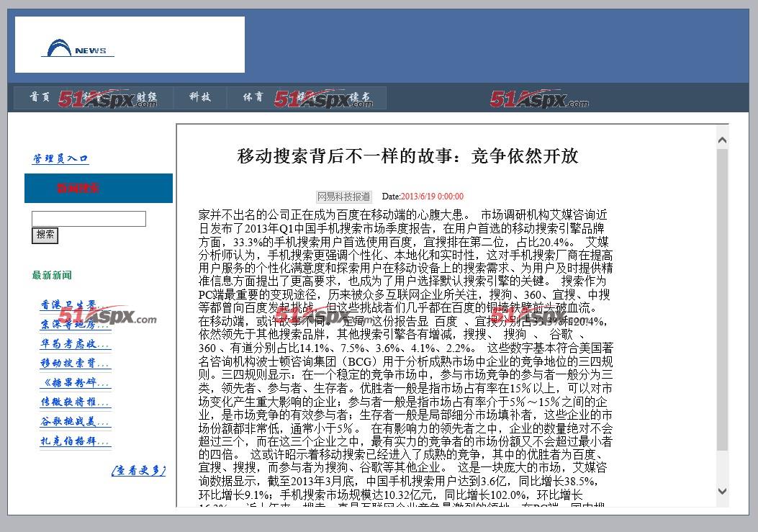Click the article vertical scrollbar thumb
Viewport: 758px width, 532px height.
[x=722, y=300]
